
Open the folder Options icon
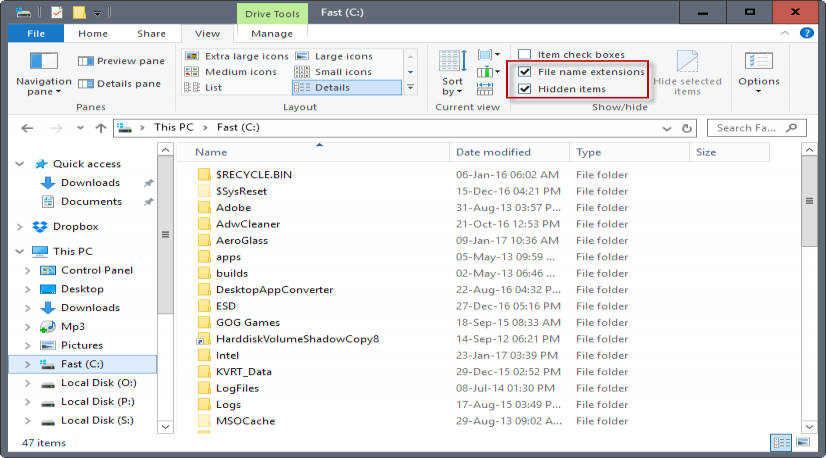758,64
